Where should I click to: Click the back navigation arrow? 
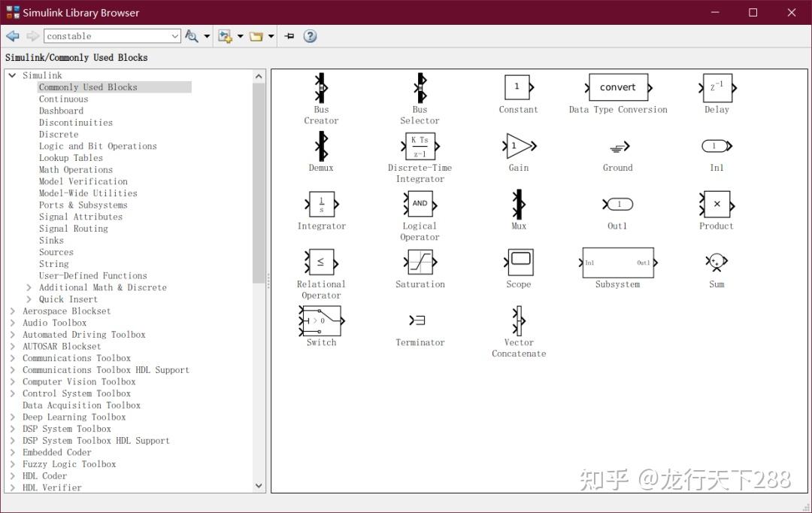click(11, 35)
